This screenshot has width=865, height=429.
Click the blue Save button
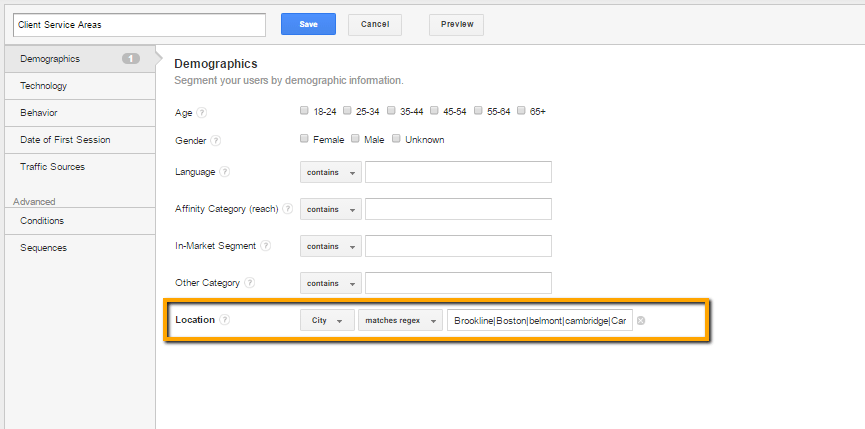tap(308, 24)
